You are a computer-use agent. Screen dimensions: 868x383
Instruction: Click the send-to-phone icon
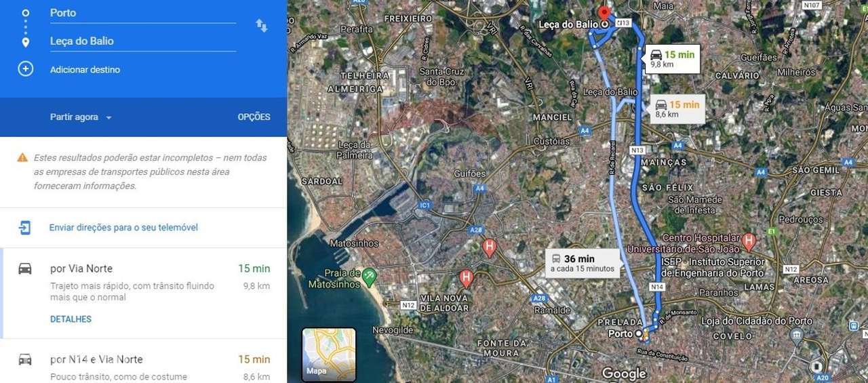(x=24, y=228)
